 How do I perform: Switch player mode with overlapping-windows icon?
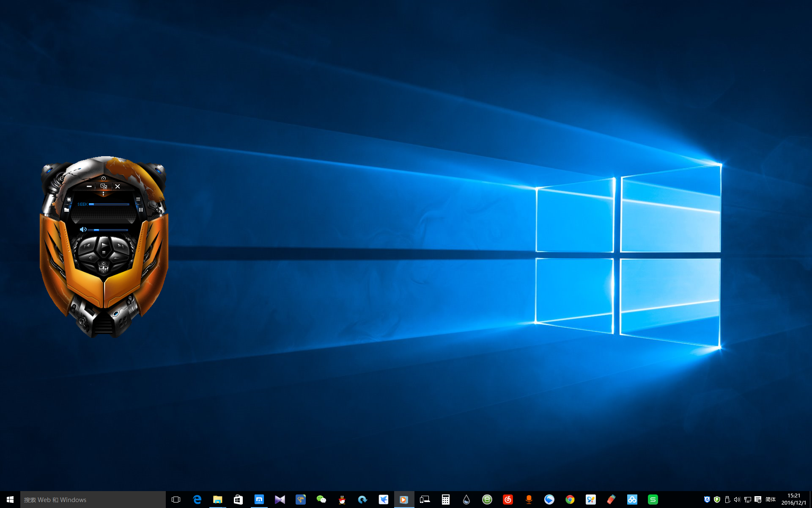104,186
